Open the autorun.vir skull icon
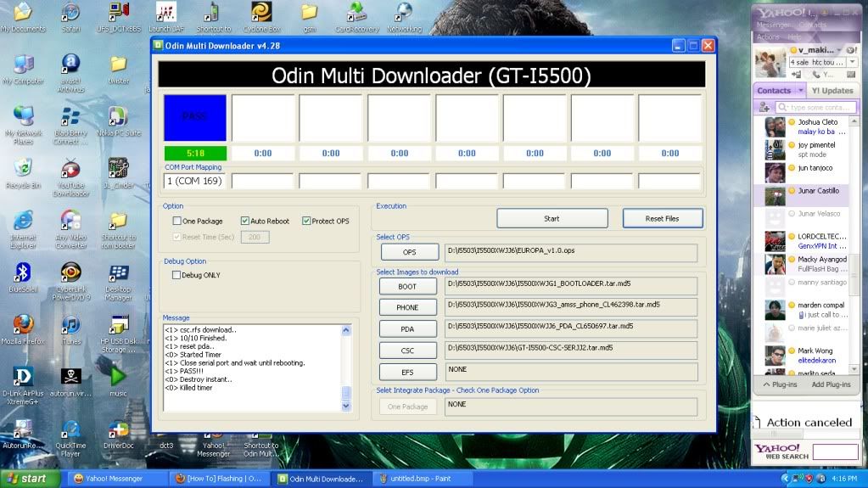The width and height of the screenshot is (868, 488). [x=71, y=382]
